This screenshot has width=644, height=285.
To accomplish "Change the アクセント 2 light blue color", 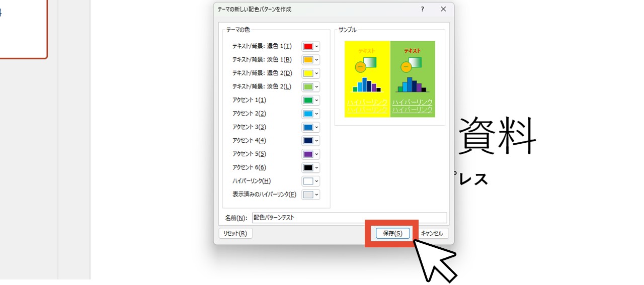I will [x=310, y=114].
